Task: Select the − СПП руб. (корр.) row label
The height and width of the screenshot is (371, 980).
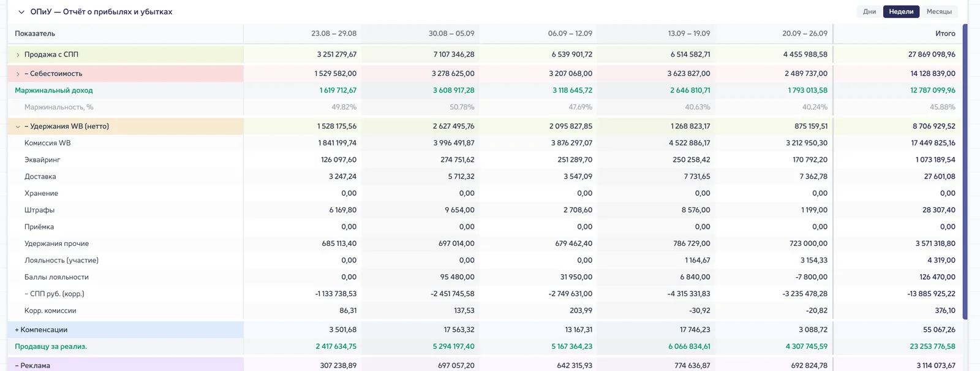Action: (55, 294)
